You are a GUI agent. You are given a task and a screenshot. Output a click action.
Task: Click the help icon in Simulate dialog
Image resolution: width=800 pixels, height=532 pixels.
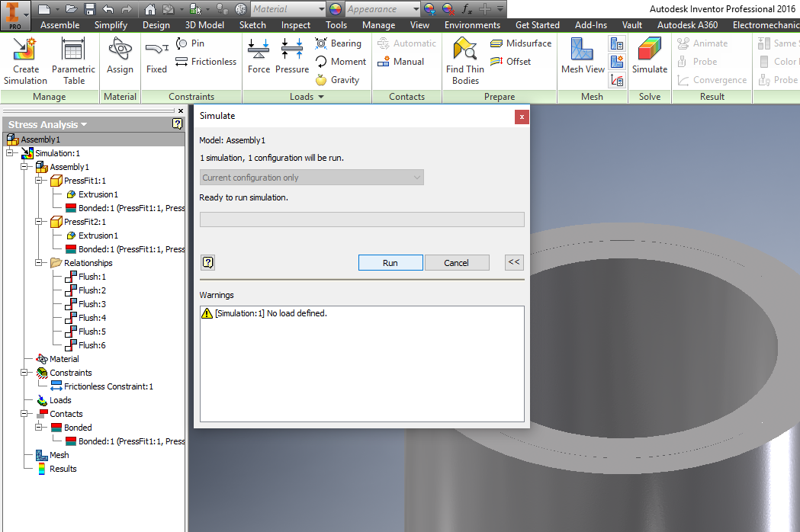[x=207, y=262]
